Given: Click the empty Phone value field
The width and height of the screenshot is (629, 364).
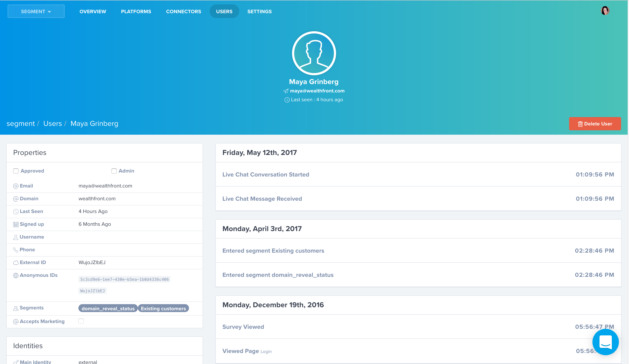Looking at the screenshot, I should (x=137, y=250).
